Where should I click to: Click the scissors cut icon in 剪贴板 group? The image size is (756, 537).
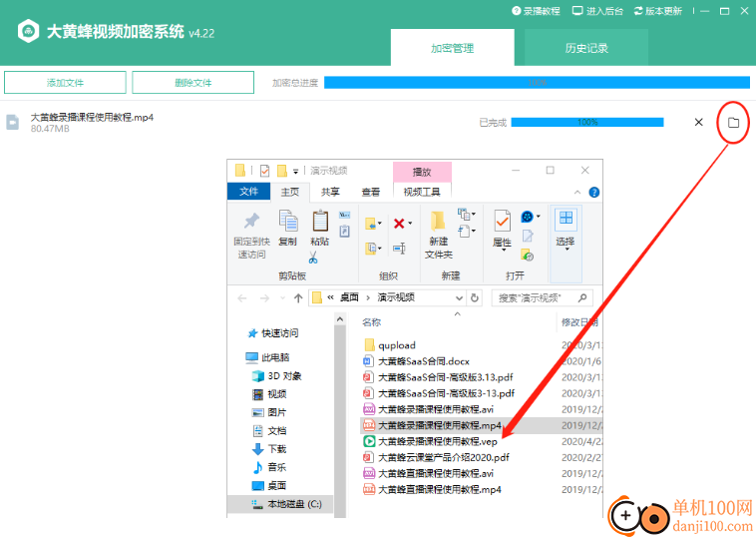[x=313, y=258]
